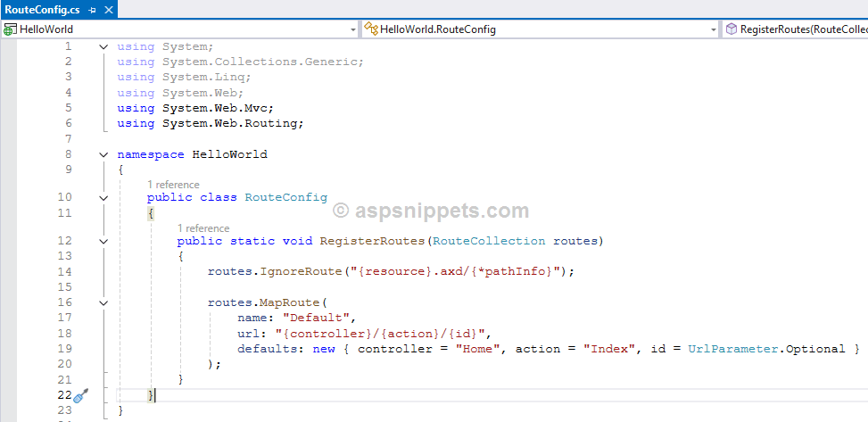Collapse the namespace HelloWorld block
The image size is (868, 422).
point(103,155)
